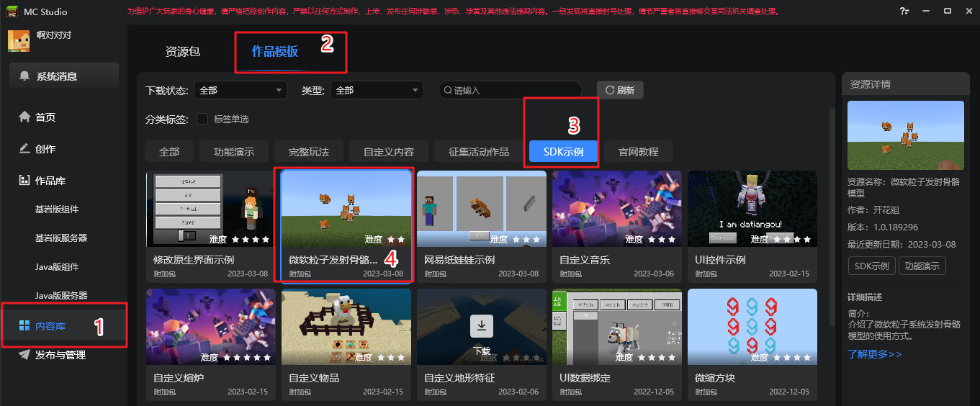The height and width of the screenshot is (406, 980).
Task: Click the template list vertical scrollbar
Action: coord(832,216)
